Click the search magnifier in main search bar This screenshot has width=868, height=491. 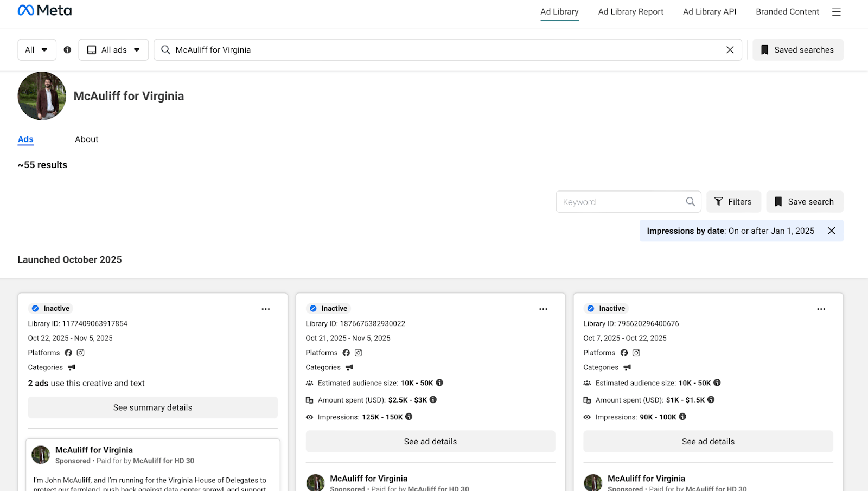click(x=165, y=50)
